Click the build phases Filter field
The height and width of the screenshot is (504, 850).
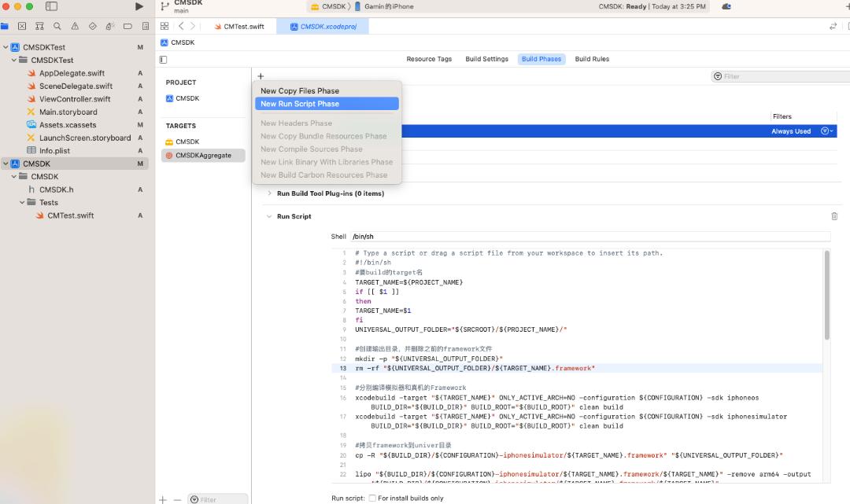pyautogui.click(x=781, y=76)
